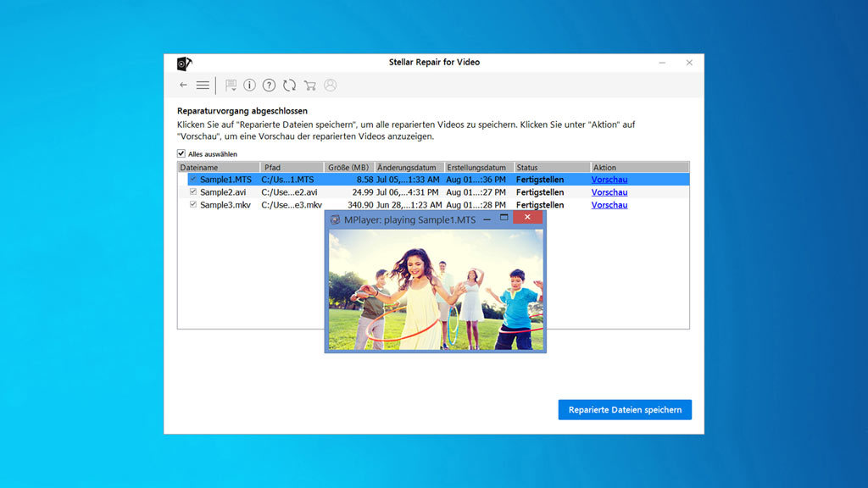Select the Sample2.avi file name
This screenshot has width=868, height=488.
point(223,192)
